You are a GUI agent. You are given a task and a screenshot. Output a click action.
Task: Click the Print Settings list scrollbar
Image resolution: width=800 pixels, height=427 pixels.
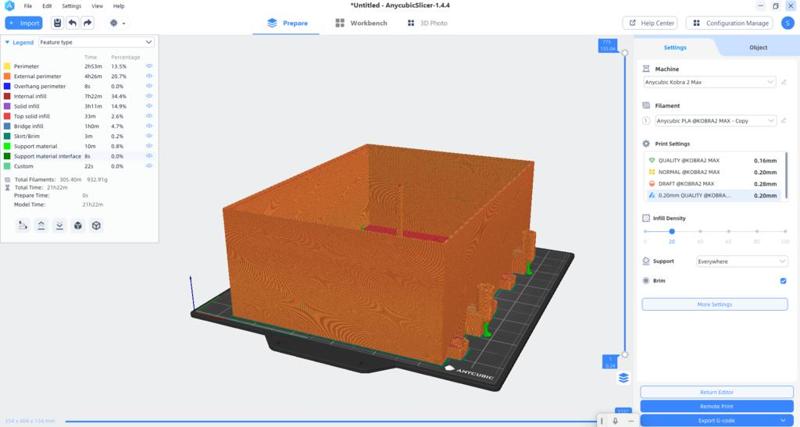(786, 176)
